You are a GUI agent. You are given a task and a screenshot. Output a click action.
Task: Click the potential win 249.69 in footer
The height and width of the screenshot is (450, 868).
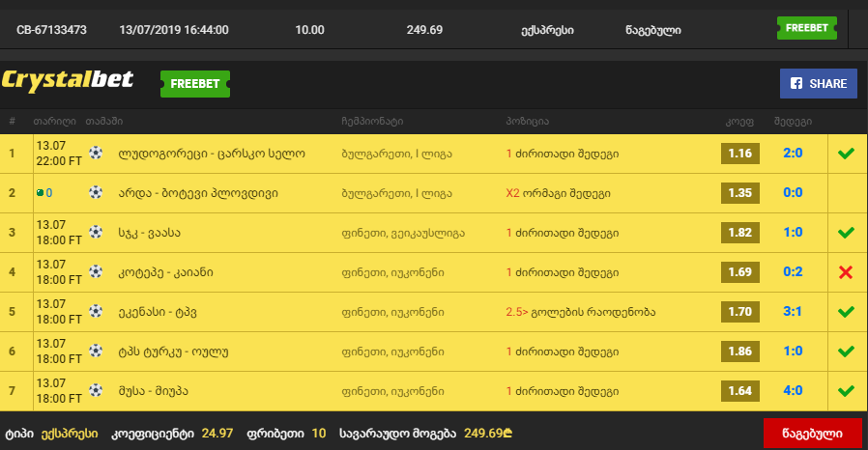488,434
